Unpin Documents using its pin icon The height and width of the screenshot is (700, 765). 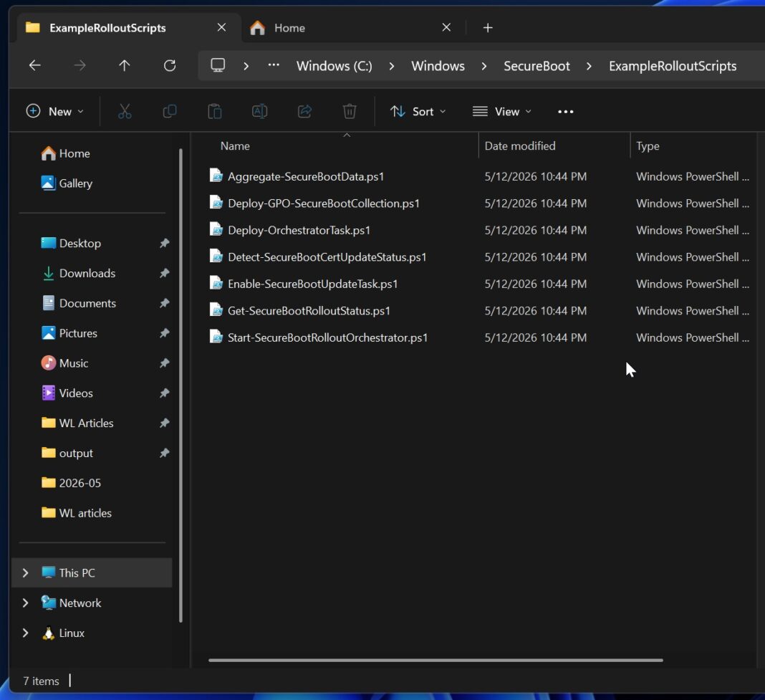tap(165, 303)
